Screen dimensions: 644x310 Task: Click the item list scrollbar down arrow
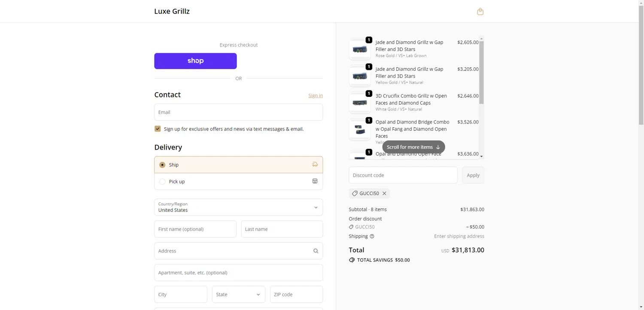click(481, 157)
